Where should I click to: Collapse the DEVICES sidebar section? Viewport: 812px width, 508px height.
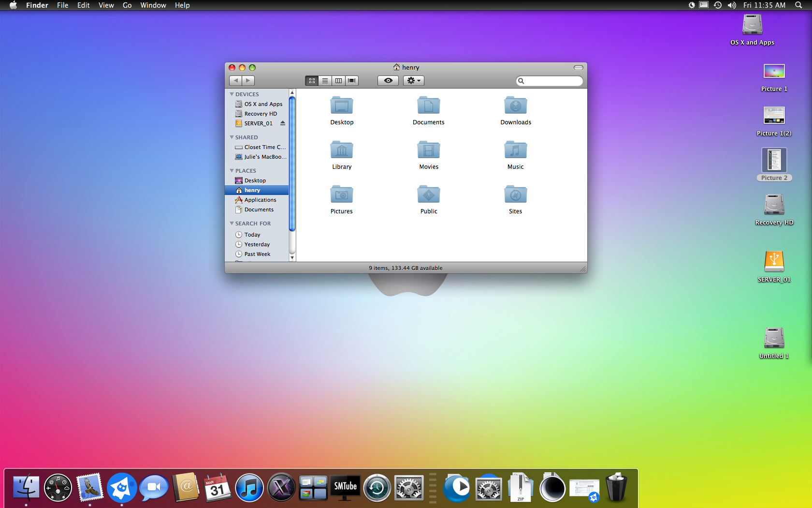(232, 94)
